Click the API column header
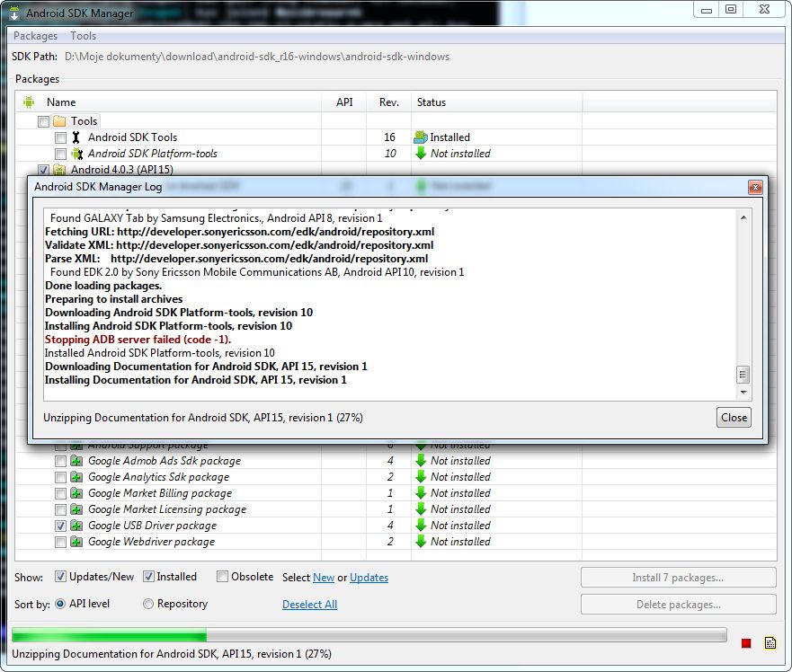 344,102
